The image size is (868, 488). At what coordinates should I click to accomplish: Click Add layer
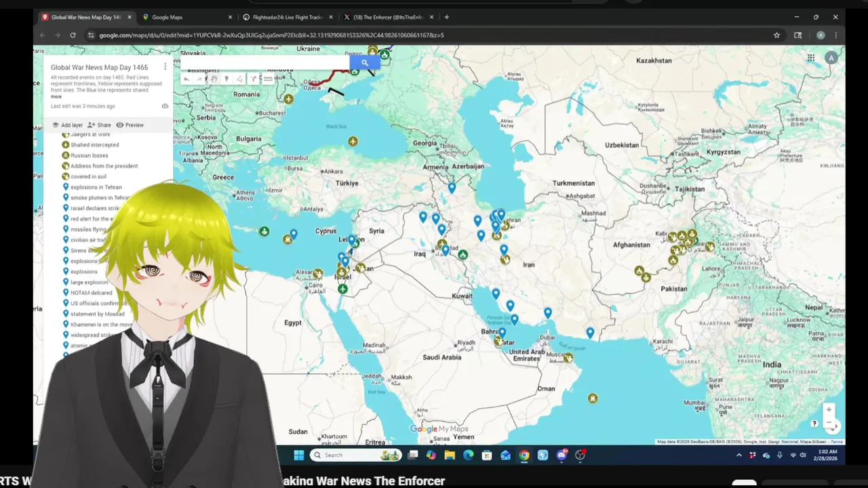tap(67, 125)
